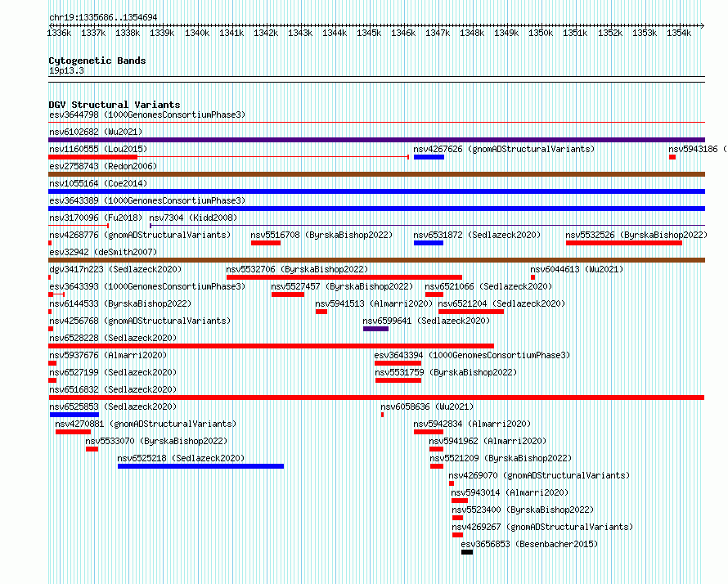This screenshot has height=584, width=728.
Task: Click the 1350k ruler position
Action: tap(541, 33)
